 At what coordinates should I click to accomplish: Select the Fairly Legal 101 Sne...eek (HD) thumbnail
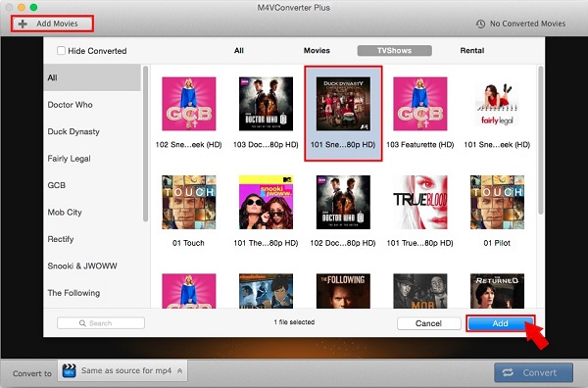(497, 104)
